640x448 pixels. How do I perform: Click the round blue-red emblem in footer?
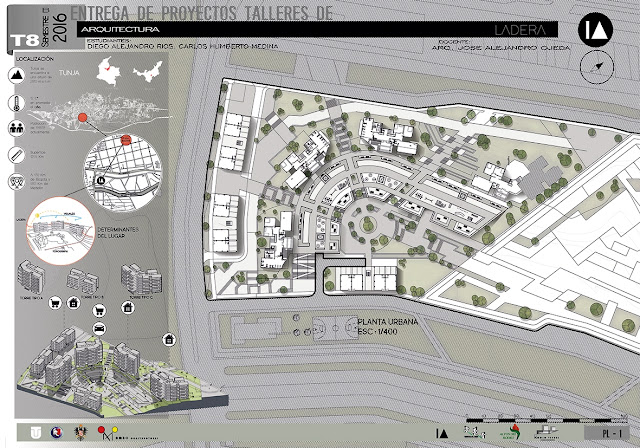point(56,432)
